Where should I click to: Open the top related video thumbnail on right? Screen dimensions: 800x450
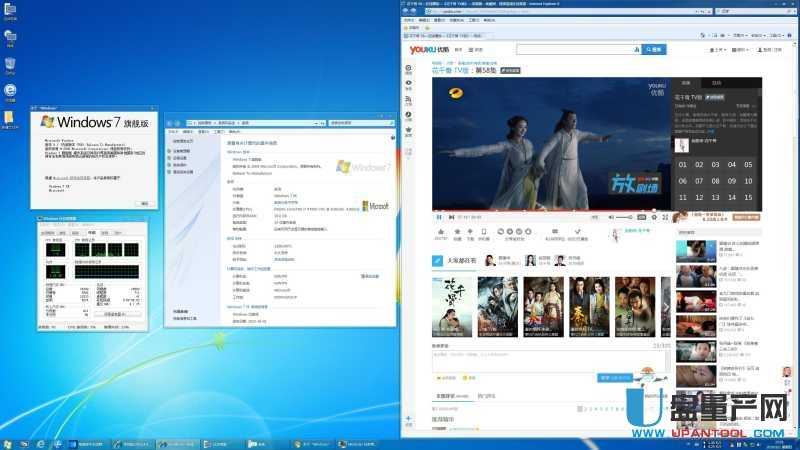pos(696,251)
